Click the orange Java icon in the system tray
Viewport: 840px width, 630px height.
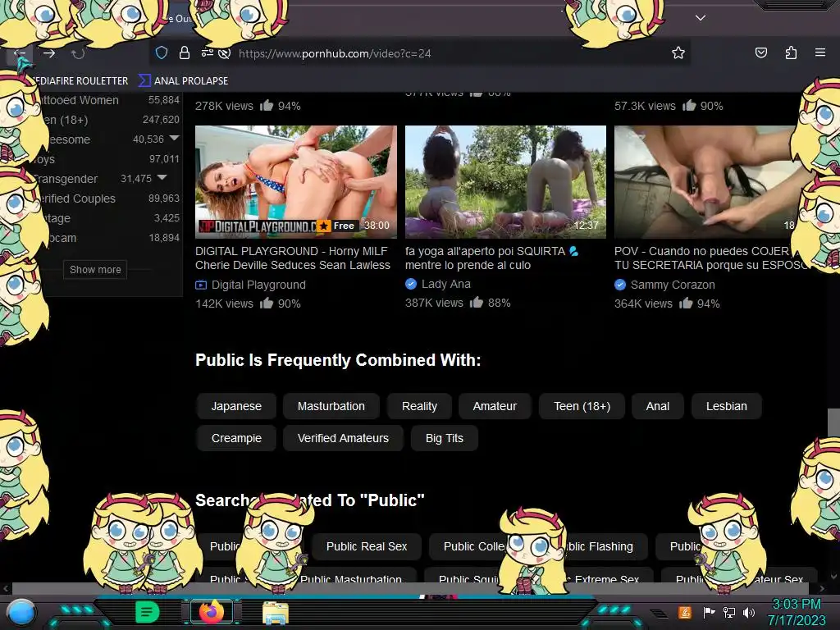pos(685,612)
